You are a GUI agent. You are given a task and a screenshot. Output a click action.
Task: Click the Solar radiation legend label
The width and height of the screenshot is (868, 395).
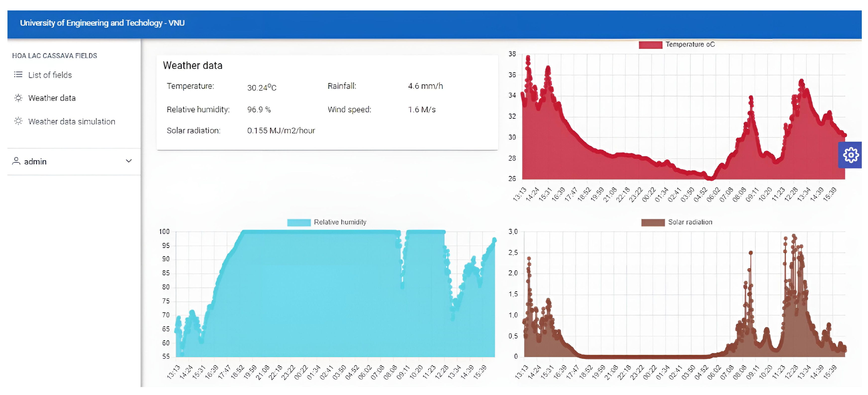690,222
